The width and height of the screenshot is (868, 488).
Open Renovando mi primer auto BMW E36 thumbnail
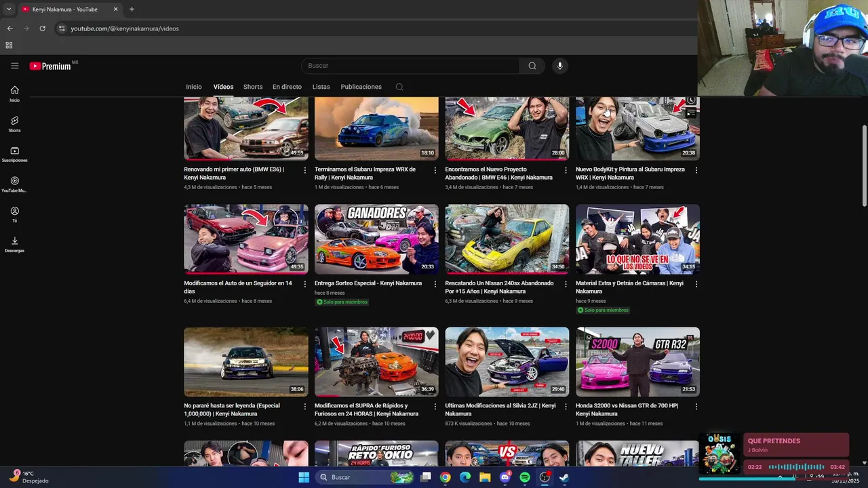tap(245, 128)
